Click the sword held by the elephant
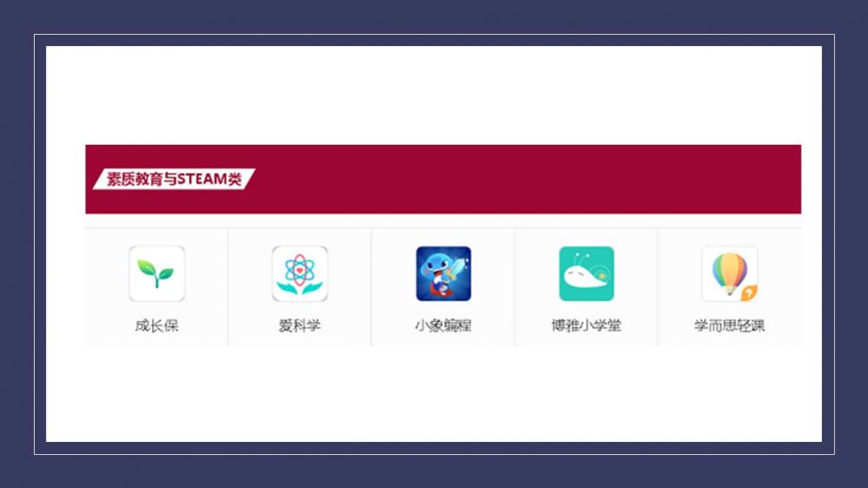This screenshot has width=868, height=488. [x=455, y=268]
